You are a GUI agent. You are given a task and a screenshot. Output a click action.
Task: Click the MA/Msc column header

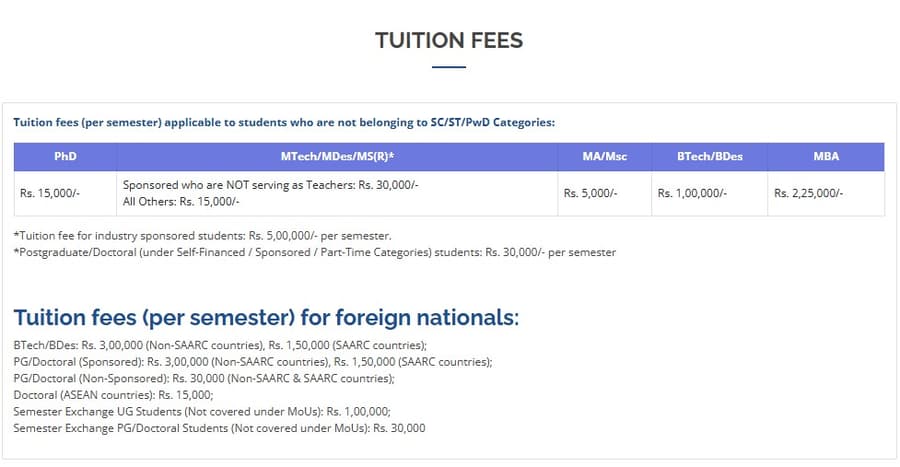coord(603,157)
